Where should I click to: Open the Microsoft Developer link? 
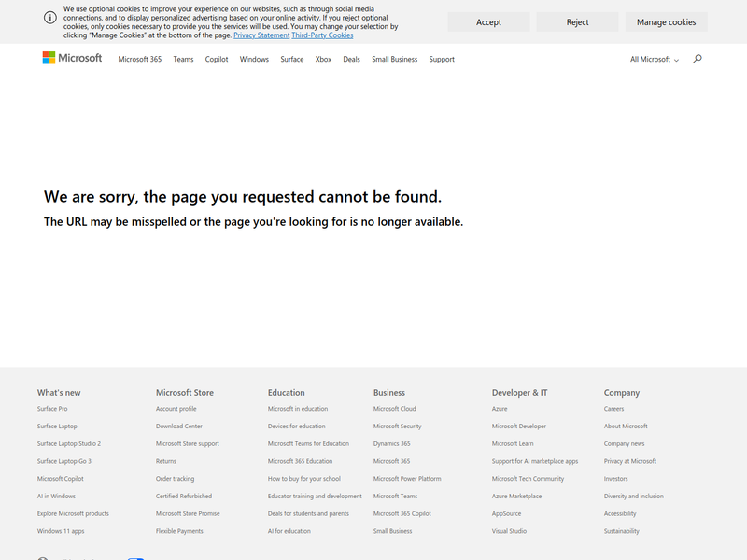point(519,427)
